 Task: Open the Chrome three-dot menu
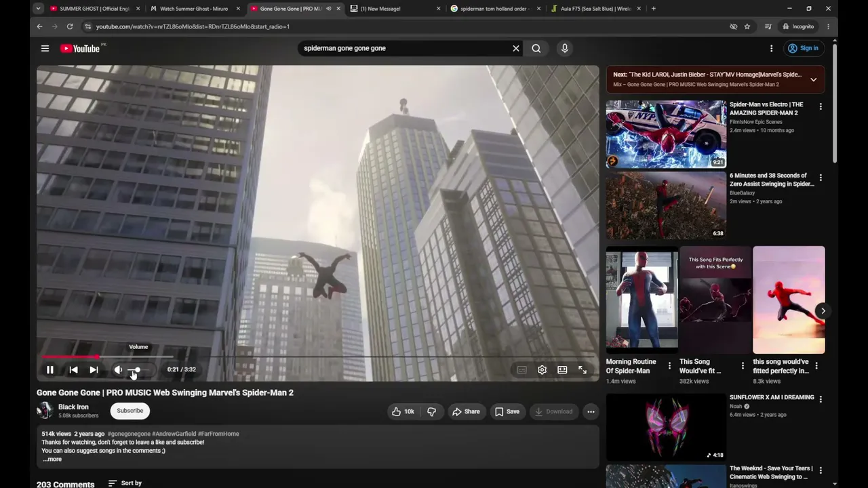tap(828, 26)
